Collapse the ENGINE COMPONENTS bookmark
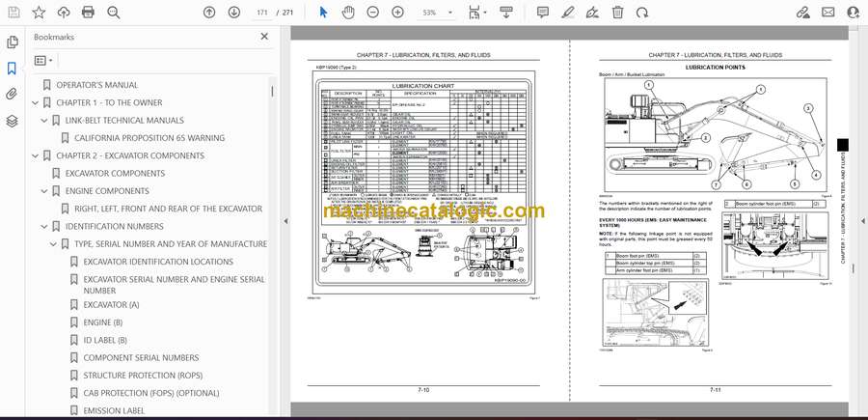Screen dimensions: 868x420 coord(44,191)
